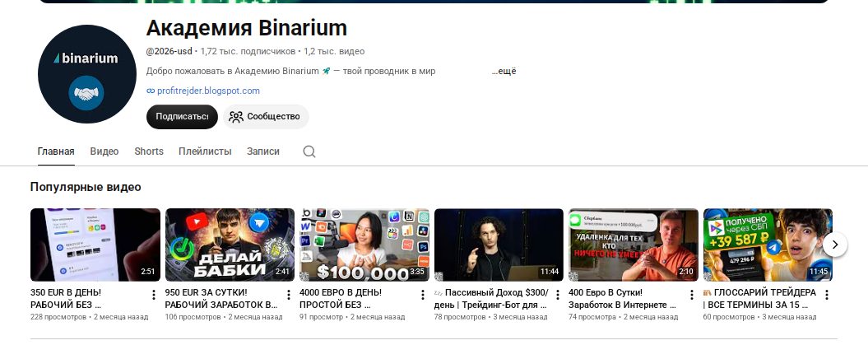Open the Популярные видео section heading
Image resolution: width=868 pixels, height=345 pixels.
click(86, 187)
